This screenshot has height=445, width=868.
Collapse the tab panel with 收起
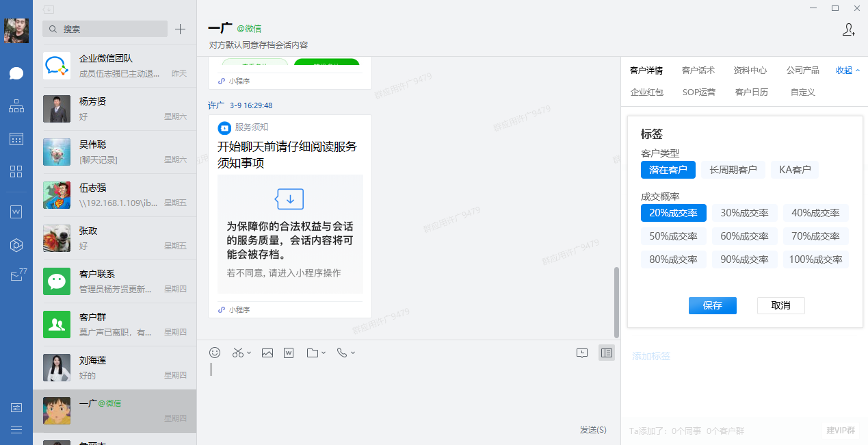coord(847,70)
